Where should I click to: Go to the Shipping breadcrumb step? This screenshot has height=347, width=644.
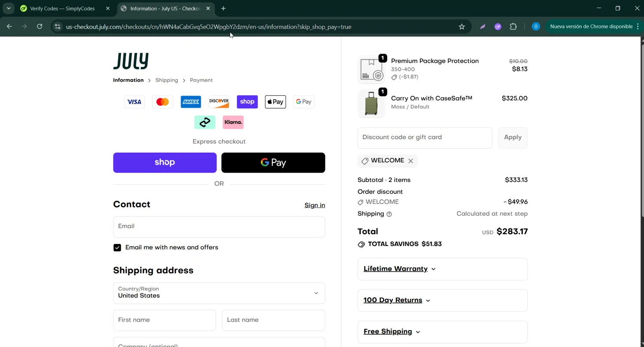[167, 80]
